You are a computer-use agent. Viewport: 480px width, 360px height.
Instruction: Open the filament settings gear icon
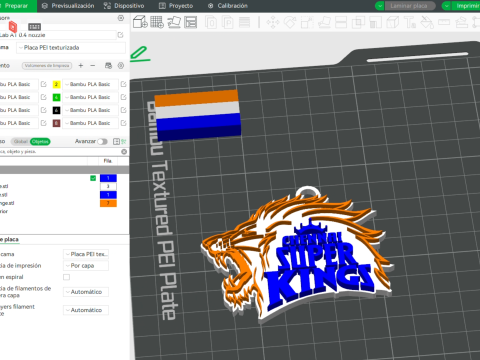point(121,66)
